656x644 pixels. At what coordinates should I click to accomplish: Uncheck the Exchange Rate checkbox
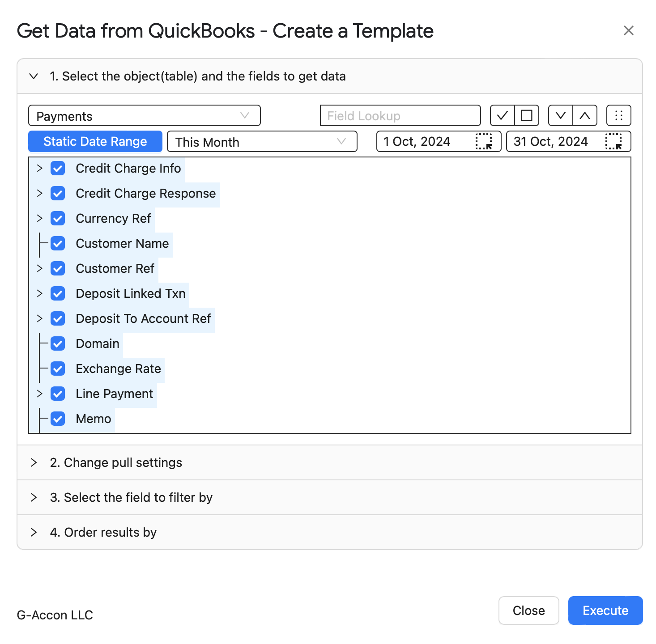point(58,369)
